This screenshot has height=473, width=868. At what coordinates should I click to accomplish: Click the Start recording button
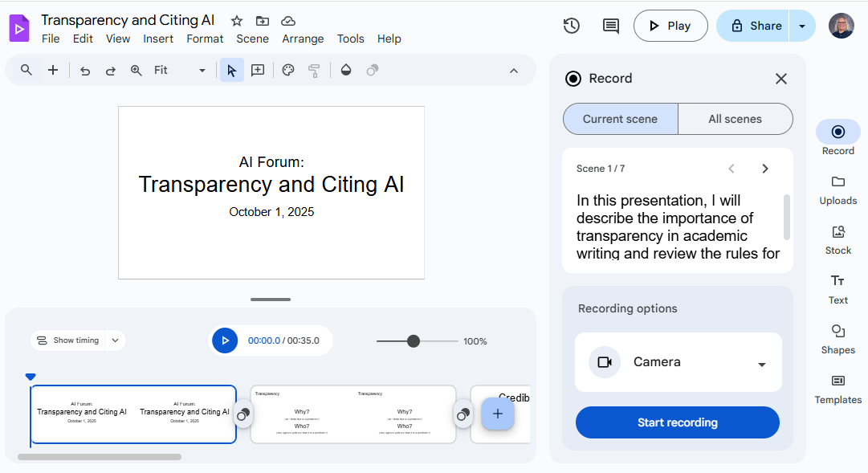pyautogui.click(x=677, y=422)
